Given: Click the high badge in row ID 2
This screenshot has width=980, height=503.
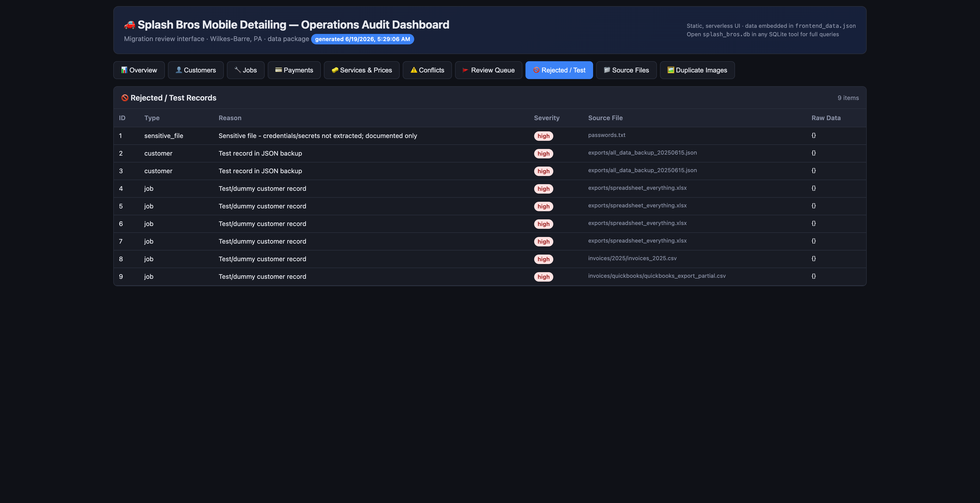Looking at the screenshot, I should click(x=543, y=154).
